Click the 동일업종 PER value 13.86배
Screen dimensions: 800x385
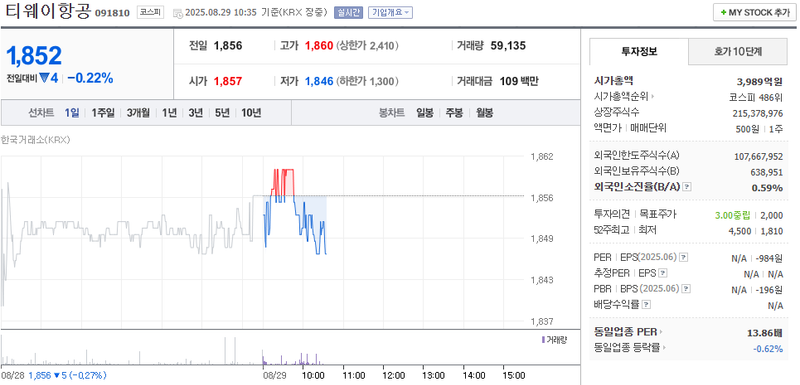(764, 333)
